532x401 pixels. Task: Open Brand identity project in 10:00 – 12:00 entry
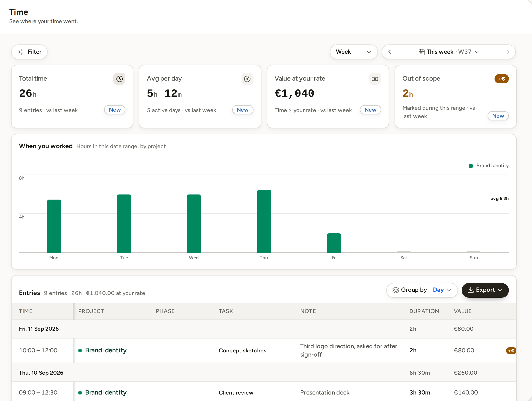105,351
